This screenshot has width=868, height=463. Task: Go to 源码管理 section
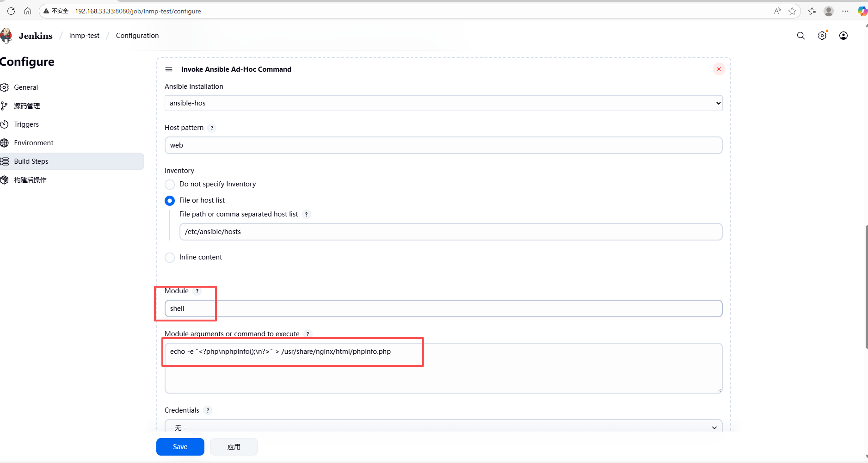coord(27,106)
